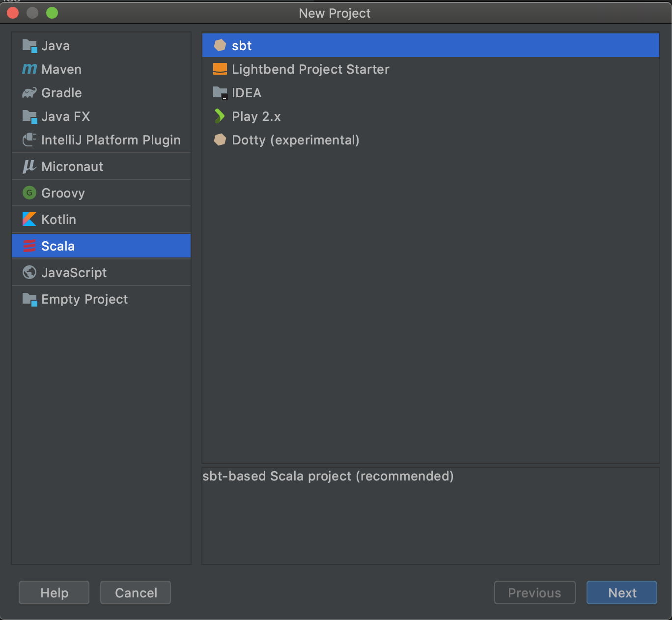Click the Kotlin logo icon
The image size is (672, 620).
pos(29,220)
